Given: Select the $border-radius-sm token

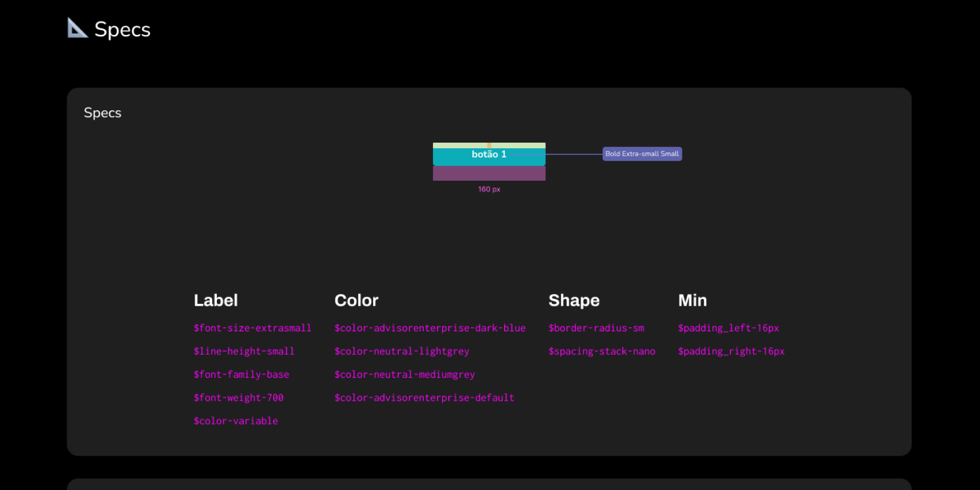Looking at the screenshot, I should tap(597, 328).
